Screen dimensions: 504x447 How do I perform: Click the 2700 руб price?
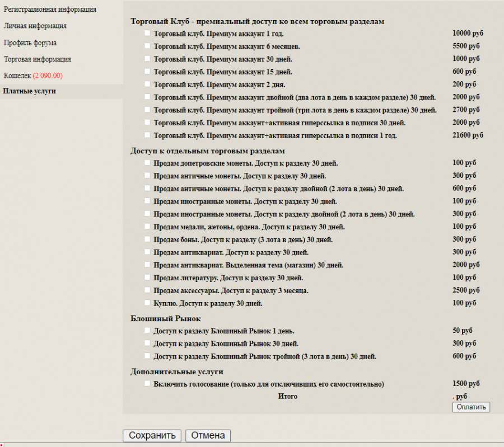coord(466,110)
